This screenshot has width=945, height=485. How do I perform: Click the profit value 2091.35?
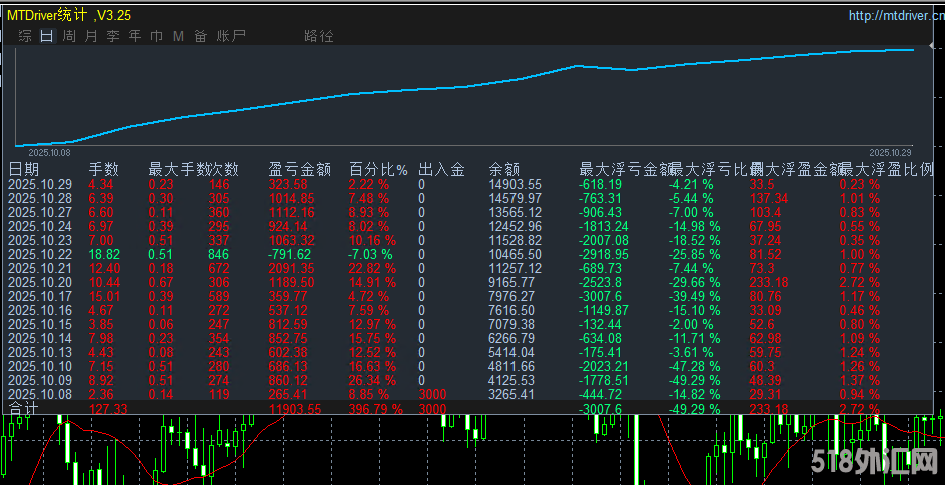[x=291, y=268]
